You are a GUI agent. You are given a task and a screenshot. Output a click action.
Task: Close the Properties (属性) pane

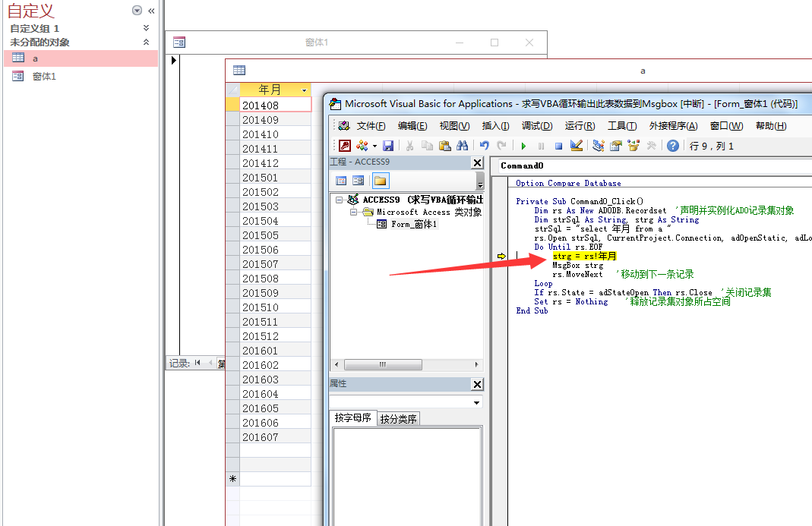pos(478,384)
